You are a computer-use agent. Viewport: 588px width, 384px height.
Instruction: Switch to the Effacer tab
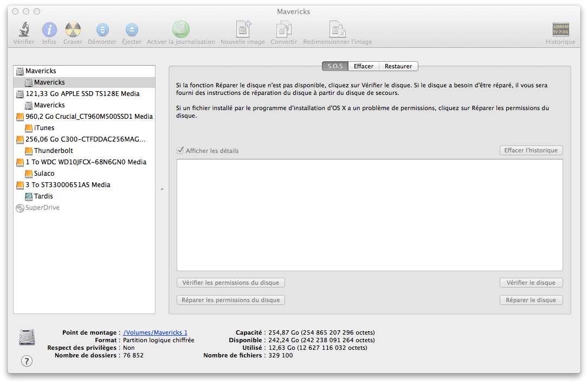[364, 66]
